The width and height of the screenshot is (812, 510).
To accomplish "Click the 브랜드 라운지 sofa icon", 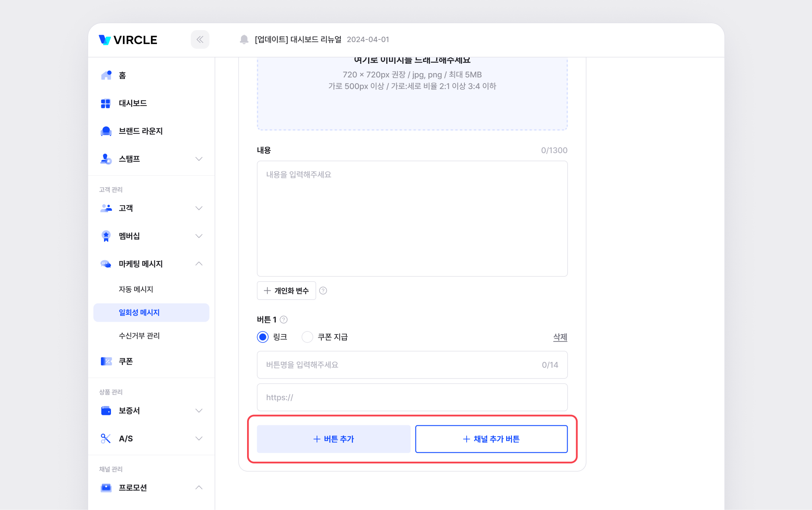I will pos(106,131).
